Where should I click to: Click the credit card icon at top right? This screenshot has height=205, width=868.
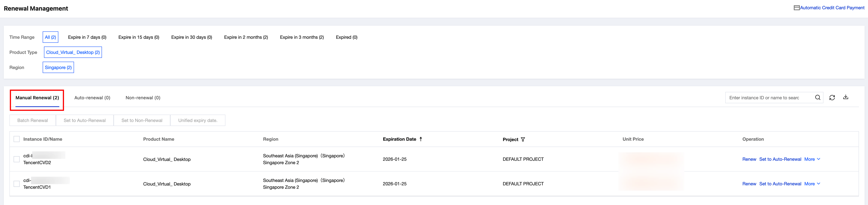(797, 8)
